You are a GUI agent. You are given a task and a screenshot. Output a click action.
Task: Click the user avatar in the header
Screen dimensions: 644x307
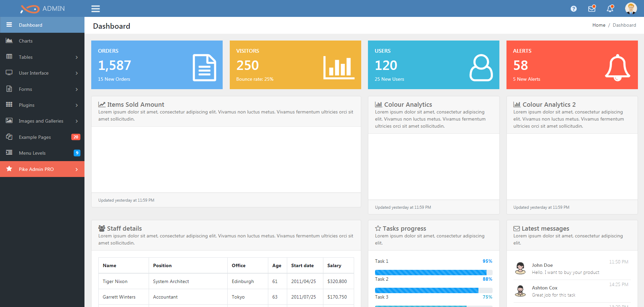click(x=631, y=8)
